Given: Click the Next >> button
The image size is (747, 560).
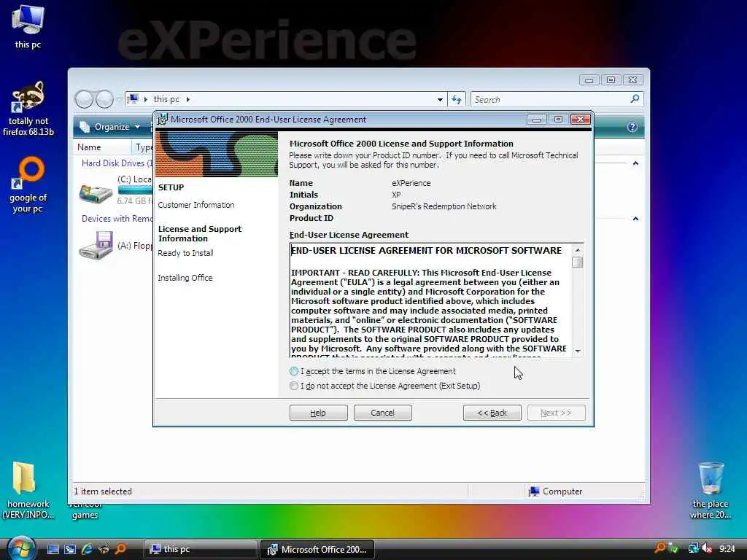Looking at the screenshot, I should point(556,413).
